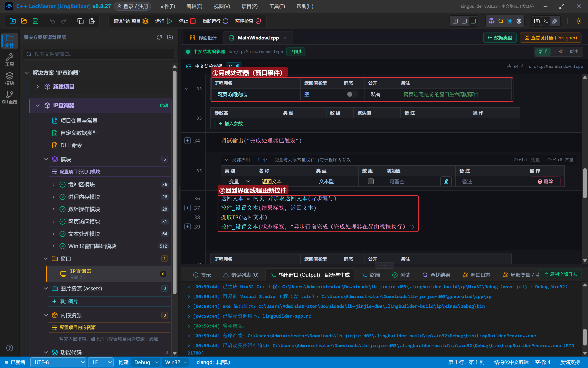Save with the green disk icon

coord(36,21)
